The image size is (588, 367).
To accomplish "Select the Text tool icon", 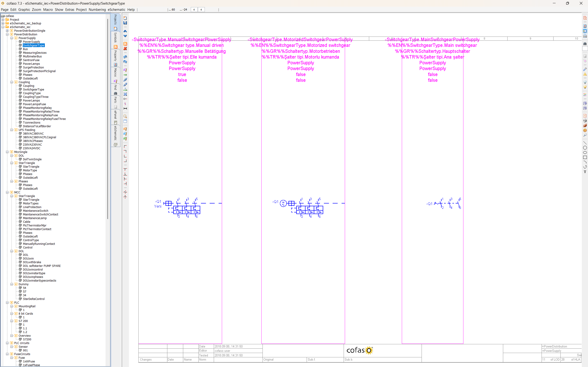I will click(585, 172).
